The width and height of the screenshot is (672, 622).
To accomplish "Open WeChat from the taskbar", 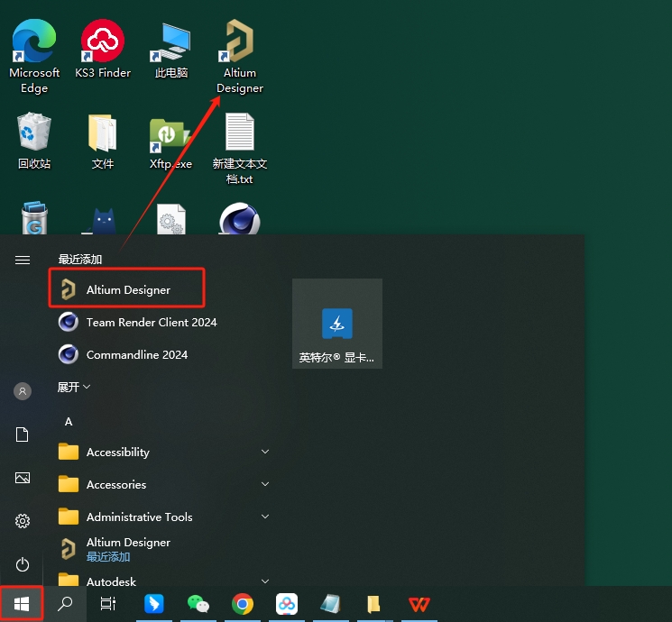I will [x=198, y=604].
